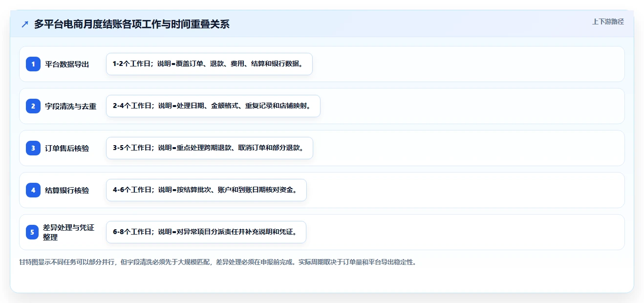Screen dimensions: 644x303
Task: Click the 3-5个工作日 description box
Action: 209,148
